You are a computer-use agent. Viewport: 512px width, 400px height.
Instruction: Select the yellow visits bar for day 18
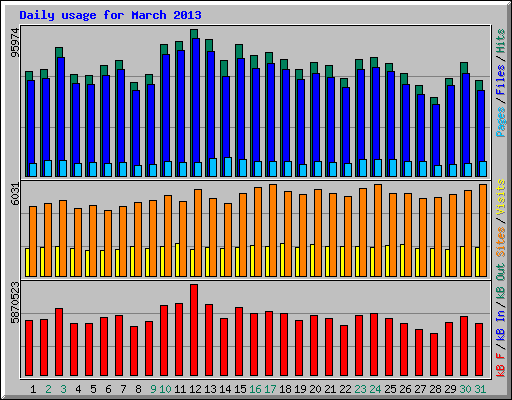(x=282, y=260)
